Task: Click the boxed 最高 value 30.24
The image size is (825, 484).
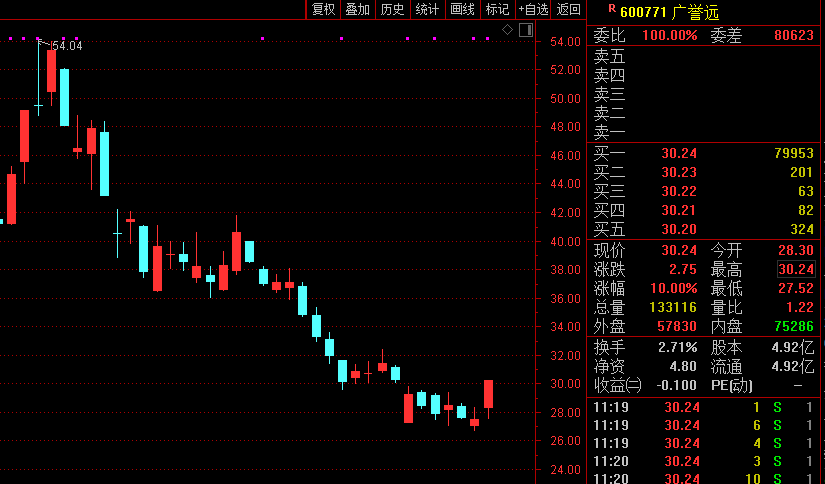Action: pos(795,269)
